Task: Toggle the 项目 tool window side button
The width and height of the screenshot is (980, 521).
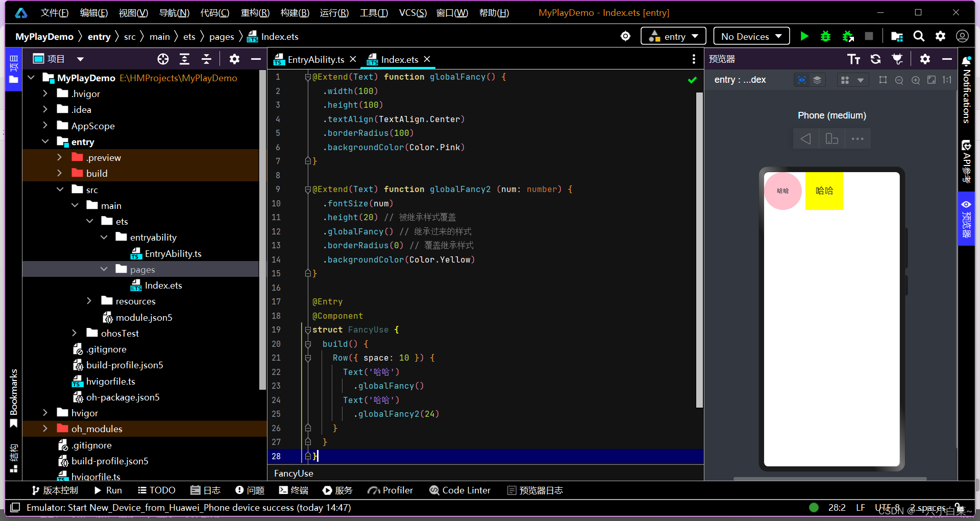Action: [x=14, y=69]
